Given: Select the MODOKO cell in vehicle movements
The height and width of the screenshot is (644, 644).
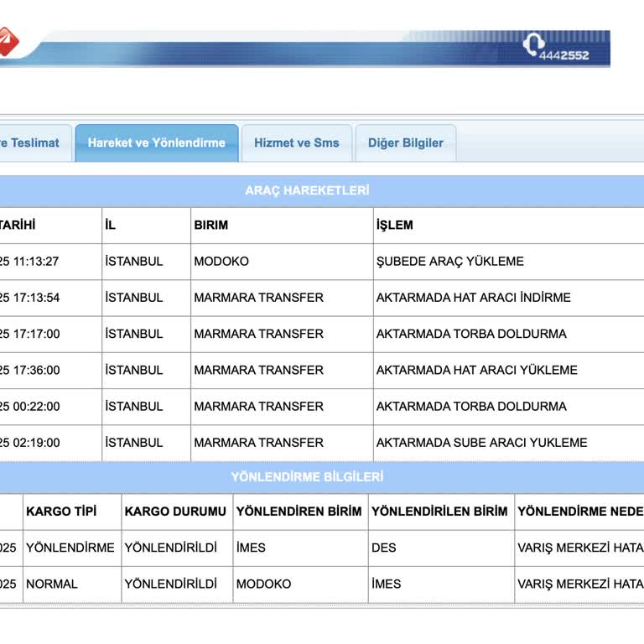Looking at the screenshot, I should (221, 262).
